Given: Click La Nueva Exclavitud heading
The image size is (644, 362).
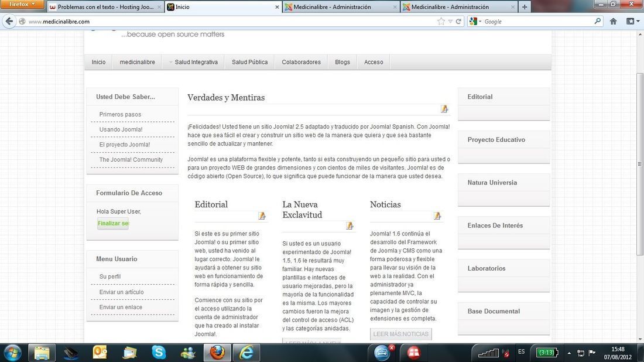Looking at the screenshot, I should pyautogui.click(x=302, y=210).
